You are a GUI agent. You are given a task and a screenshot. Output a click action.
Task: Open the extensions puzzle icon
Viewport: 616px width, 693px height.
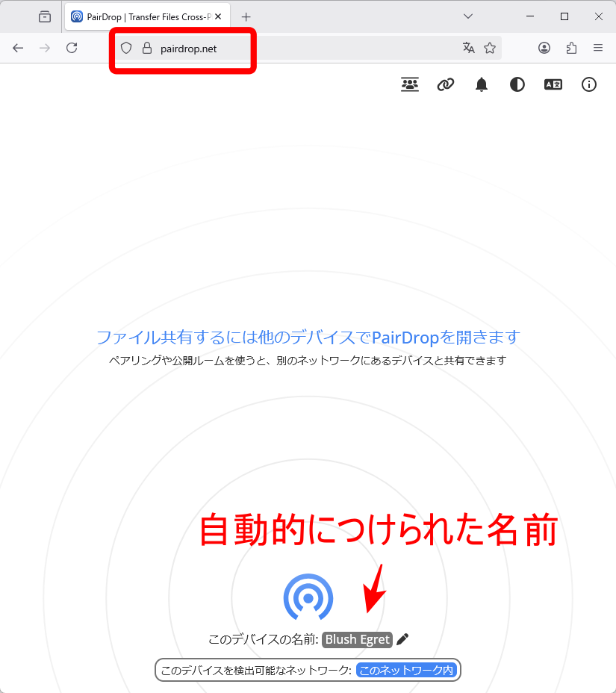(x=571, y=48)
